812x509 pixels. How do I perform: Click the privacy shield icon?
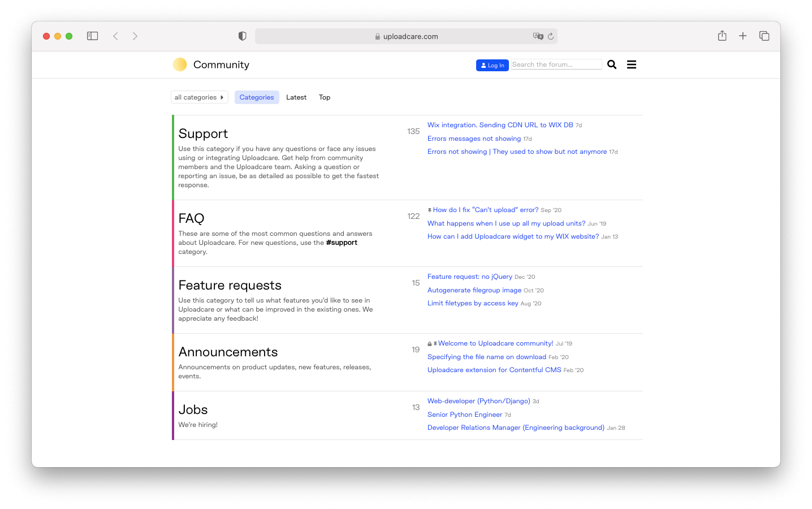pos(242,36)
